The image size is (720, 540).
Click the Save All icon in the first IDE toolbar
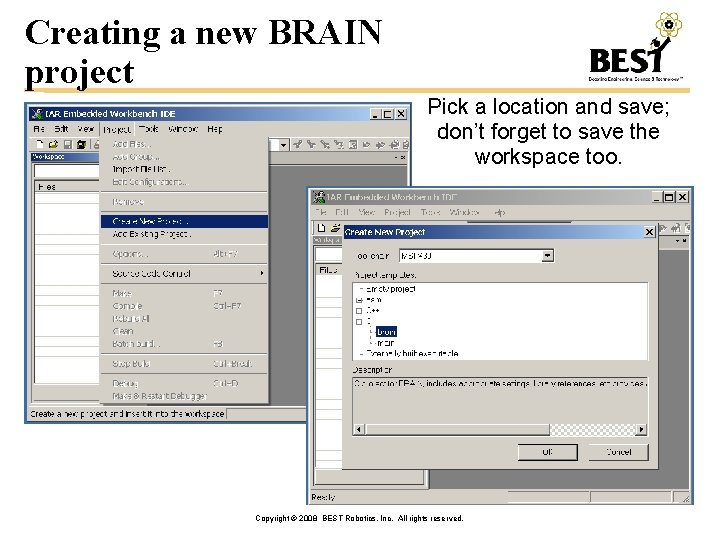tap(81, 144)
